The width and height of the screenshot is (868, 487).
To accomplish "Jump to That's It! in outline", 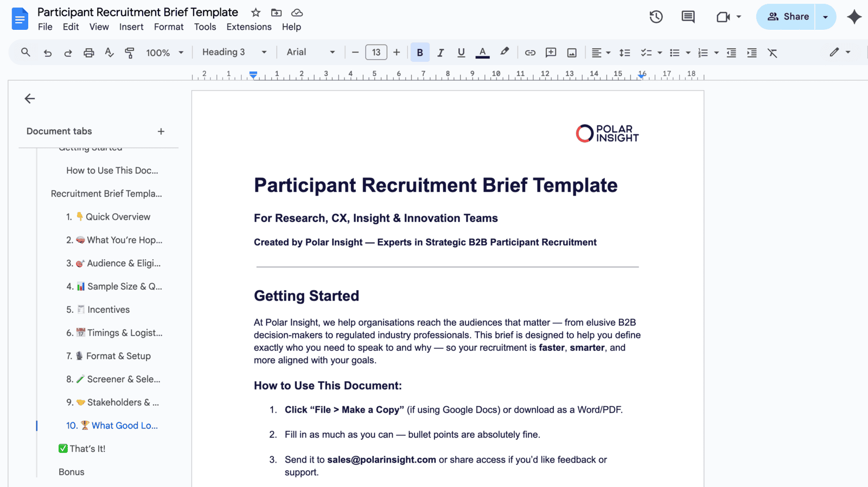I will (x=82, y=448).
